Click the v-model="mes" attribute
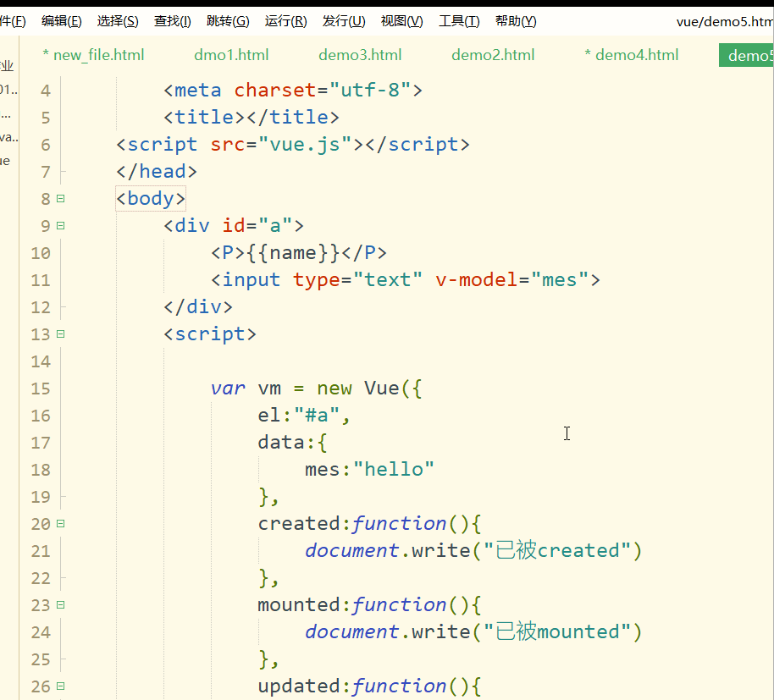774x700 pixels. pyautogui.click(x=512, y=279)
